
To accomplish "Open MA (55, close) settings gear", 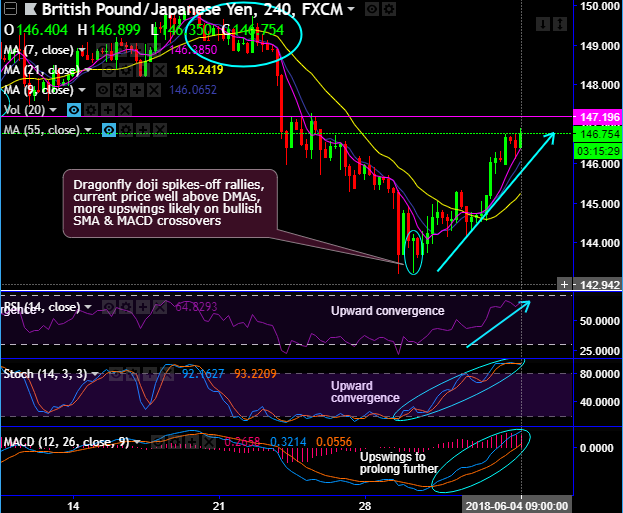I will click(126, 130).
